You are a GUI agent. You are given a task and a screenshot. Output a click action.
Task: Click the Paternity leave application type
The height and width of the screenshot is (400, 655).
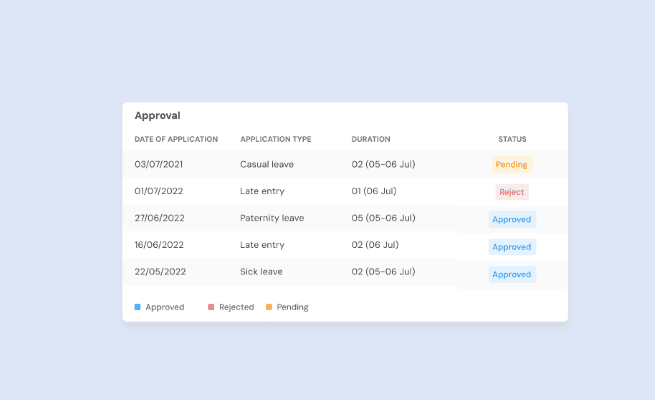272,218
